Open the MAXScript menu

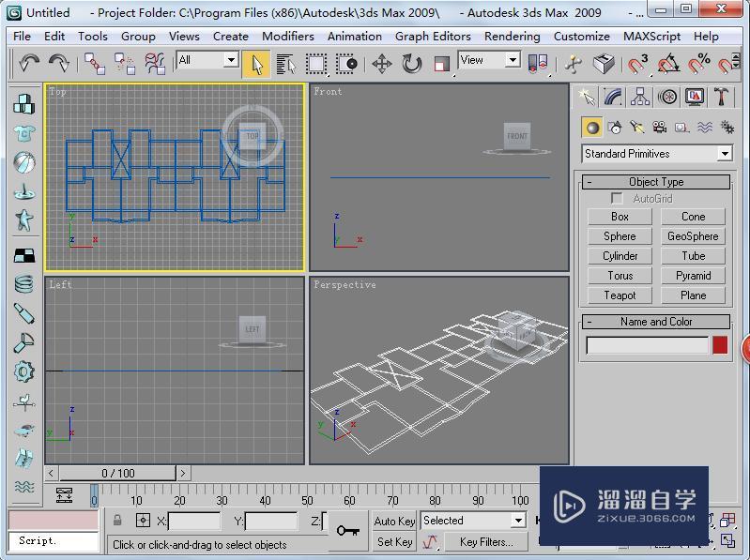[651, 37]
